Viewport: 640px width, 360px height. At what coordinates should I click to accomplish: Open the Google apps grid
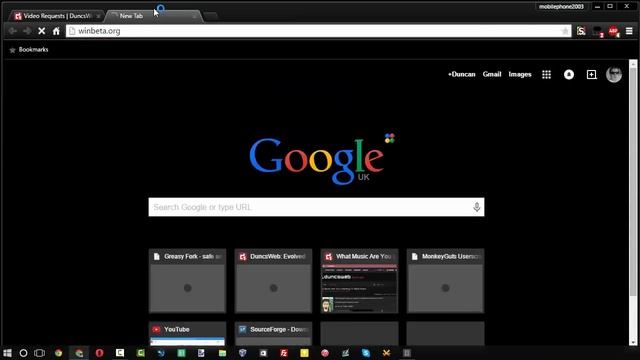tap(546, 74)
